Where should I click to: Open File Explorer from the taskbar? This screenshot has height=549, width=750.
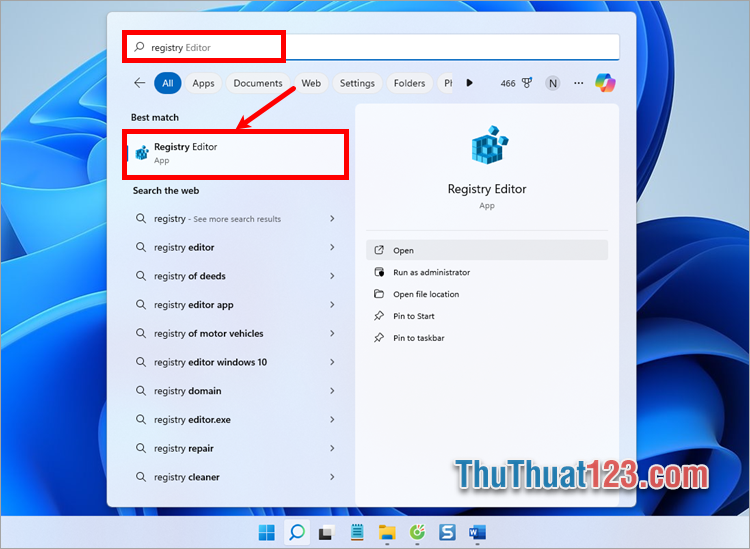tap(387, 532)
